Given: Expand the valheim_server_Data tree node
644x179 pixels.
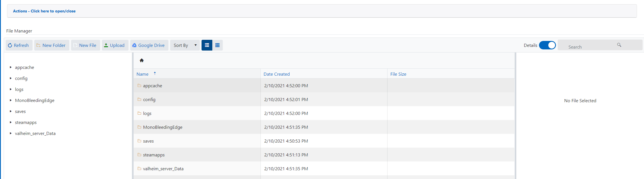Looking at the screenshot, I should click(x=11, y=133).
